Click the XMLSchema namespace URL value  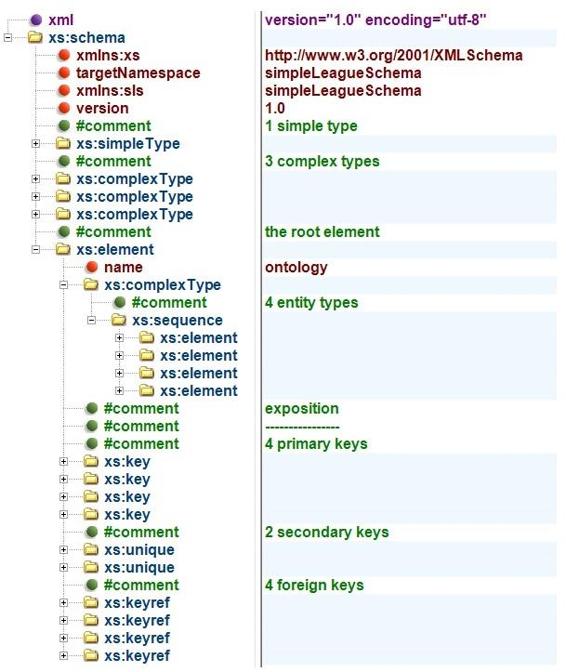[x=394, y=55]
